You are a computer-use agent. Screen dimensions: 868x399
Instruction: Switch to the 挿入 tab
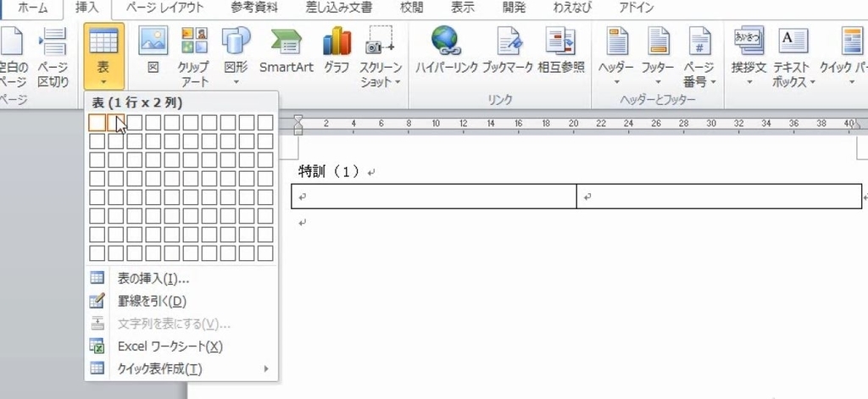point(86,8)
